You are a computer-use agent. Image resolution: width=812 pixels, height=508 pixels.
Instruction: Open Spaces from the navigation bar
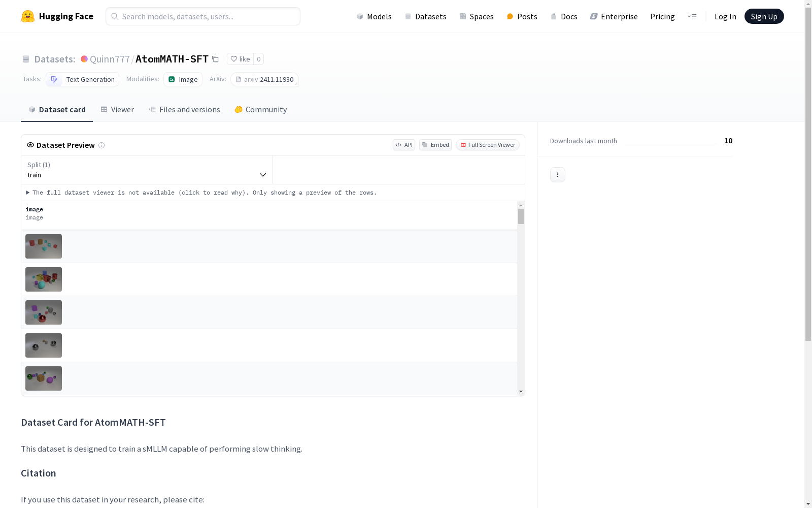(x=477, y=16)
